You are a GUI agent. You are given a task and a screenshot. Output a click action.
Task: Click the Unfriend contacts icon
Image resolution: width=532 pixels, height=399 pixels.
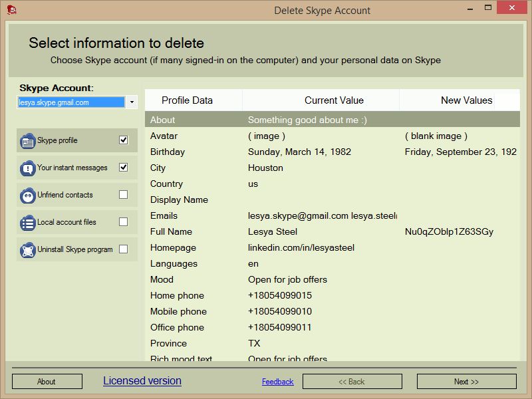tap(27, 196)
